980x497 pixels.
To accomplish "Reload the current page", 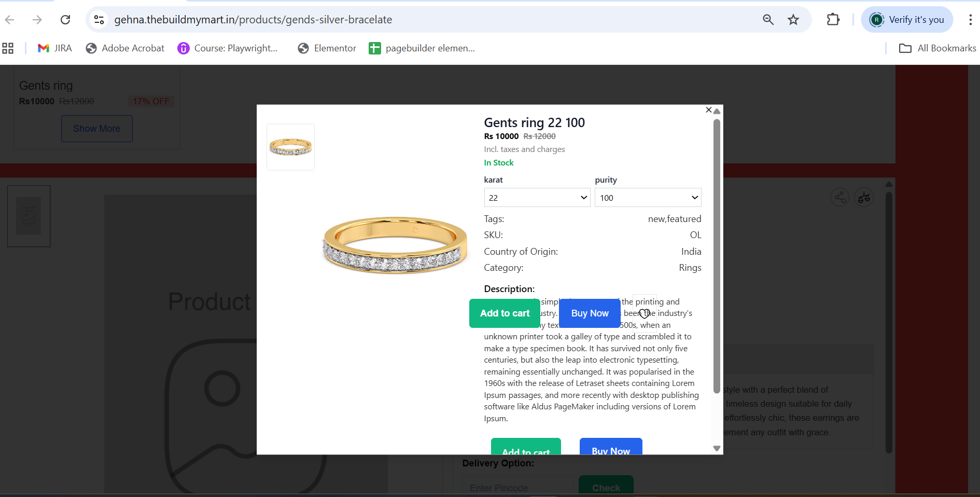I will 65,20.
